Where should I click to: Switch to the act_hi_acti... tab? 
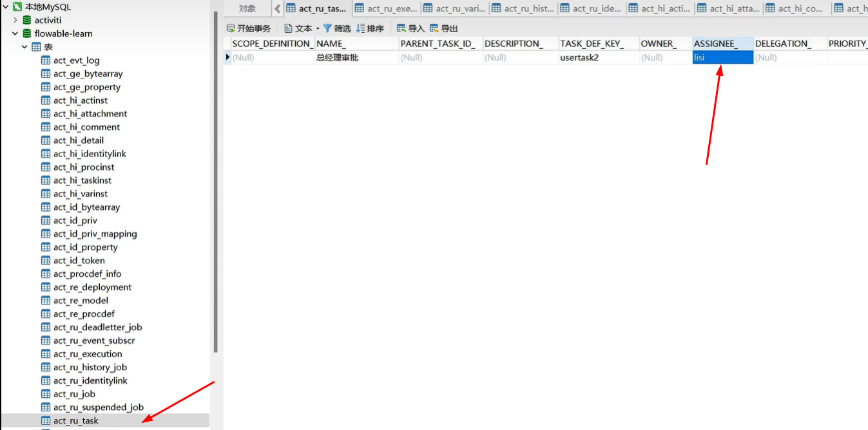pyautogui.click(x=660, y=8)
